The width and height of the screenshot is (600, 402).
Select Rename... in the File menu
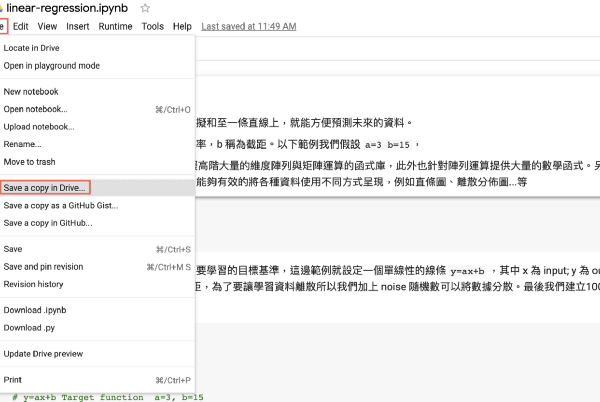(x=23, y=144)
